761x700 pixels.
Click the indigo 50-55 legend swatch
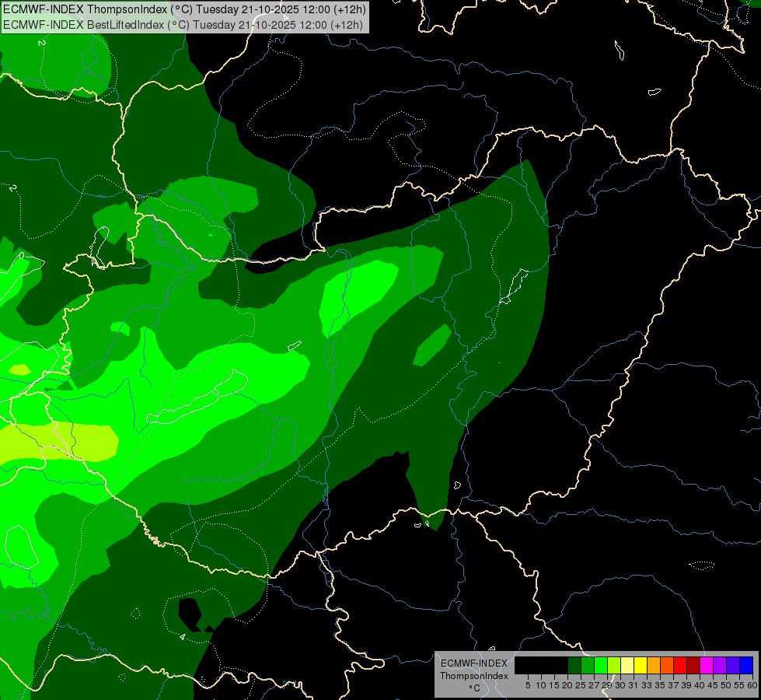click(x=733, y=665)
